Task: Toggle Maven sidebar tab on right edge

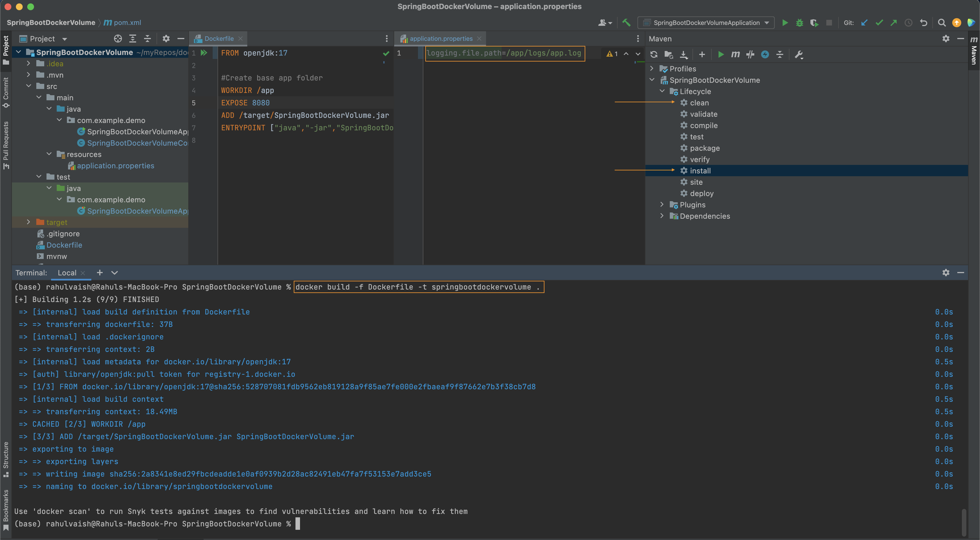Action: 974,50
